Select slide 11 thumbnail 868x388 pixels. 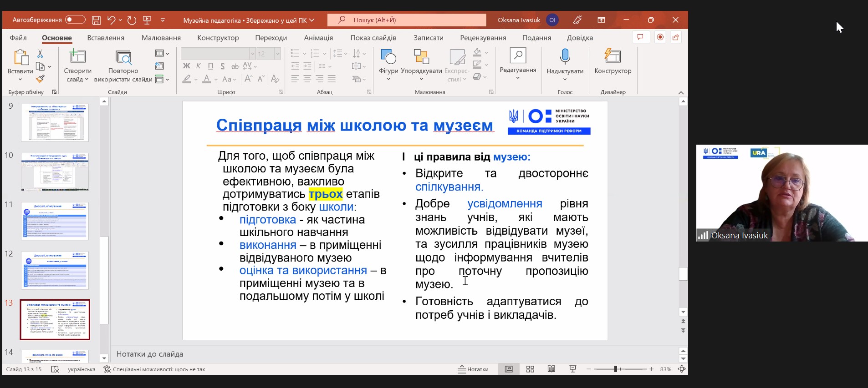(55, 221)
